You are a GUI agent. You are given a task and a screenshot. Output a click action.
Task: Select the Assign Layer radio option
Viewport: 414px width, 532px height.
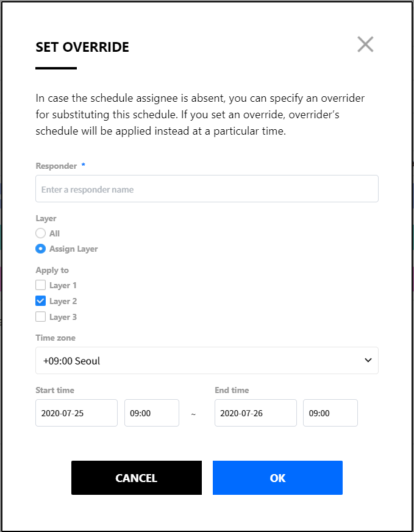[41, 249]
